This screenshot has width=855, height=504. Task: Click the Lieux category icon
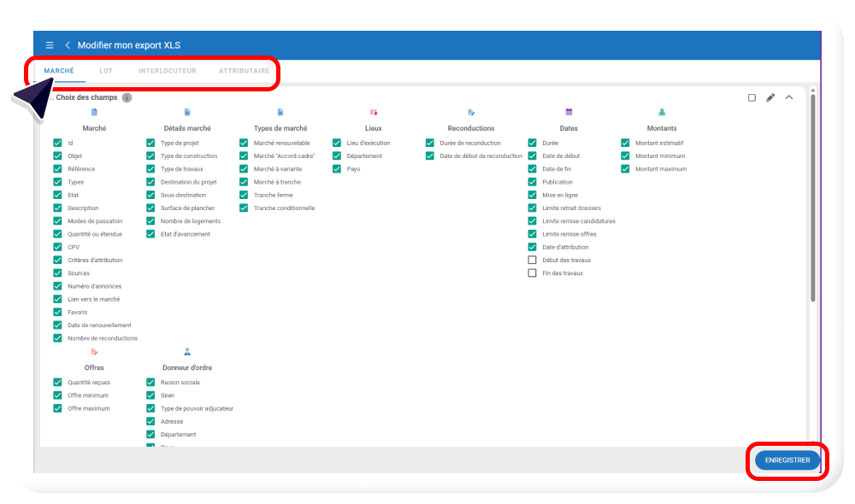[x=374, y=112]
